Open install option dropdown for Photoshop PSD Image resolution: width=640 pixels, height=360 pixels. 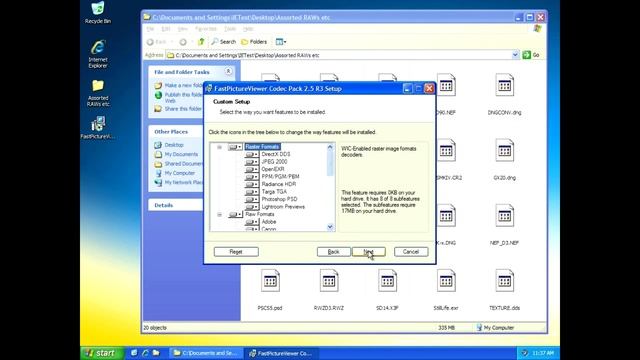(251, 200)
